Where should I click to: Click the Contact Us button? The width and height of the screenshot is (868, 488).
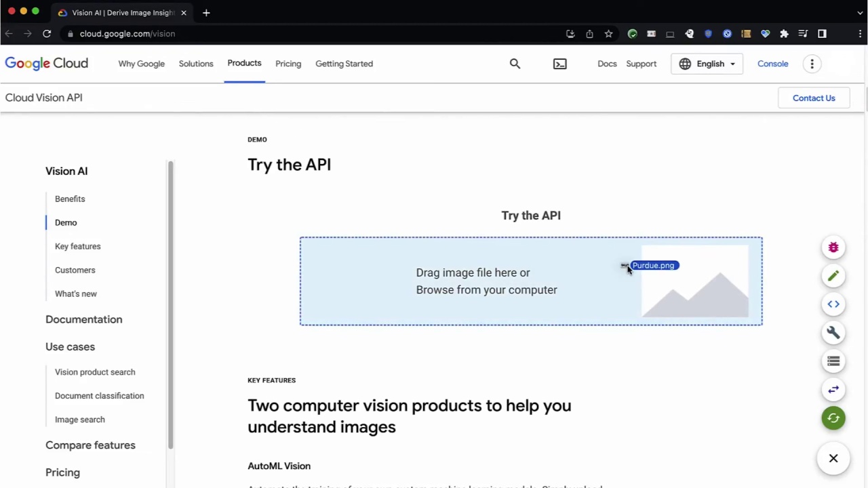tap(814, 98)
